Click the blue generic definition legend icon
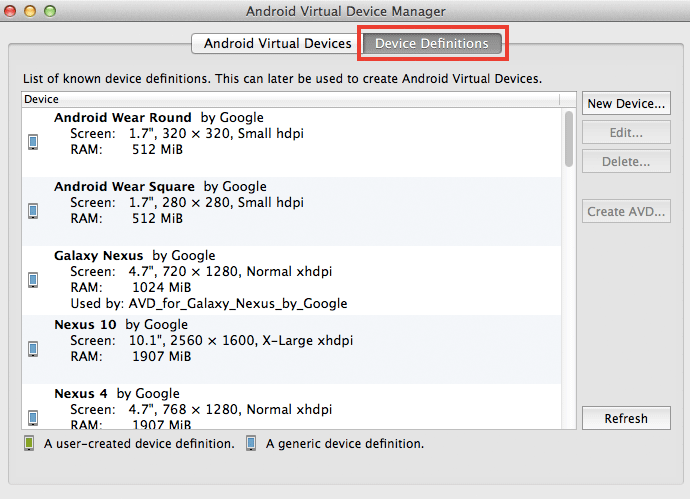Image resolution: width=690 pixels, height=499 pixels. [x=251, y=443]
